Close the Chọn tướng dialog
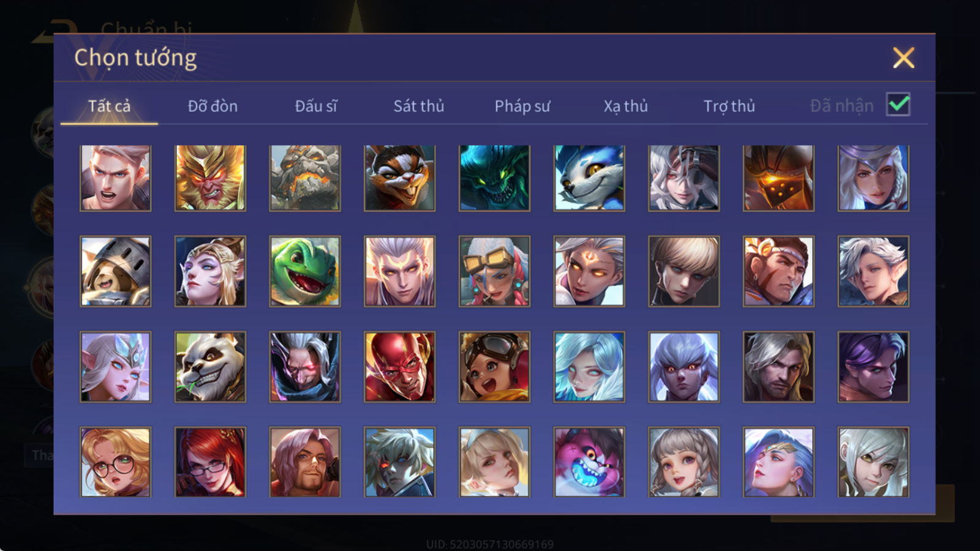 [x=903, y=58]
